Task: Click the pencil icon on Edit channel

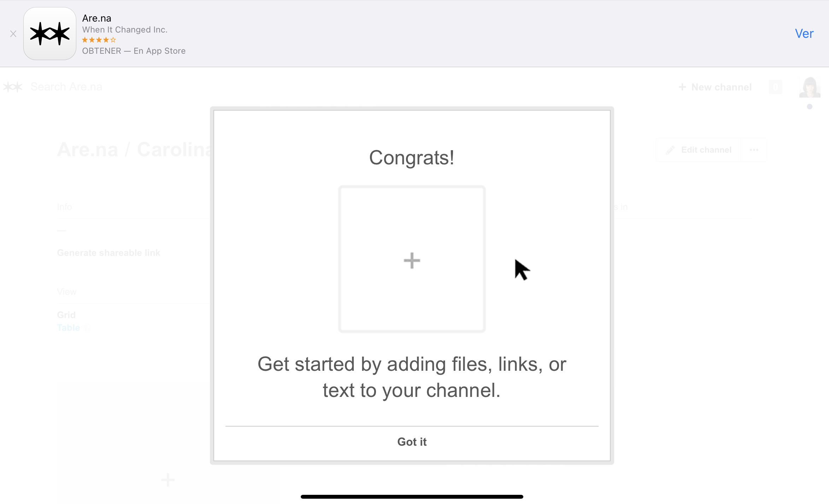Action: 670,150
